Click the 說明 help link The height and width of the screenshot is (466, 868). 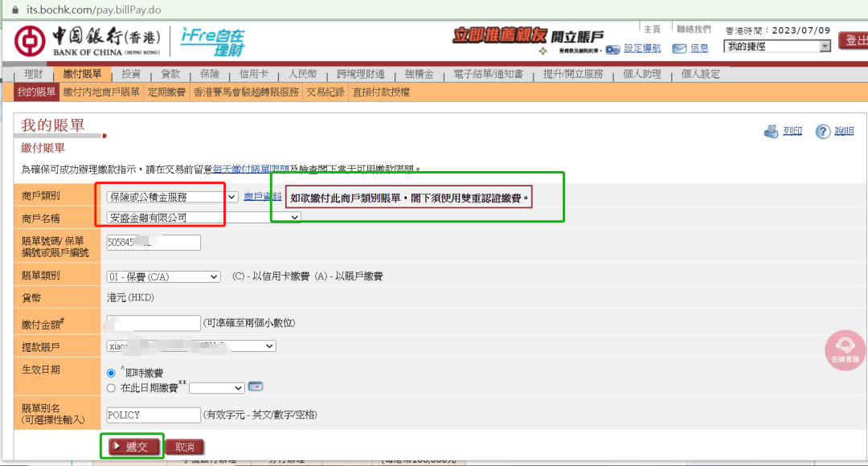click(844, 131)
